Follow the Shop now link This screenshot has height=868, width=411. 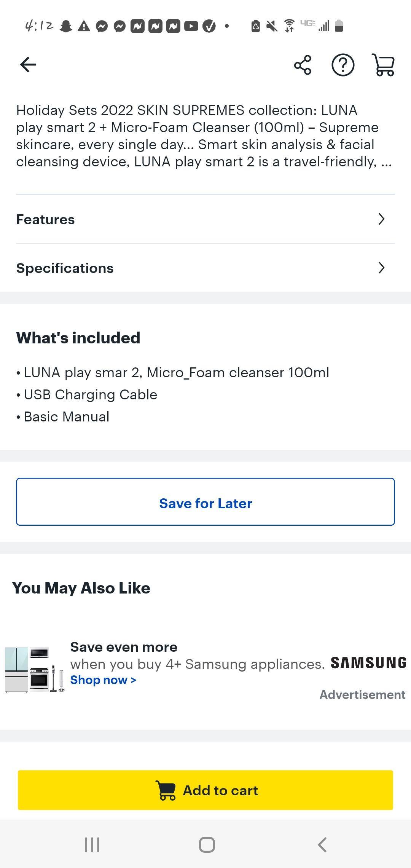(x=103, y=680)
